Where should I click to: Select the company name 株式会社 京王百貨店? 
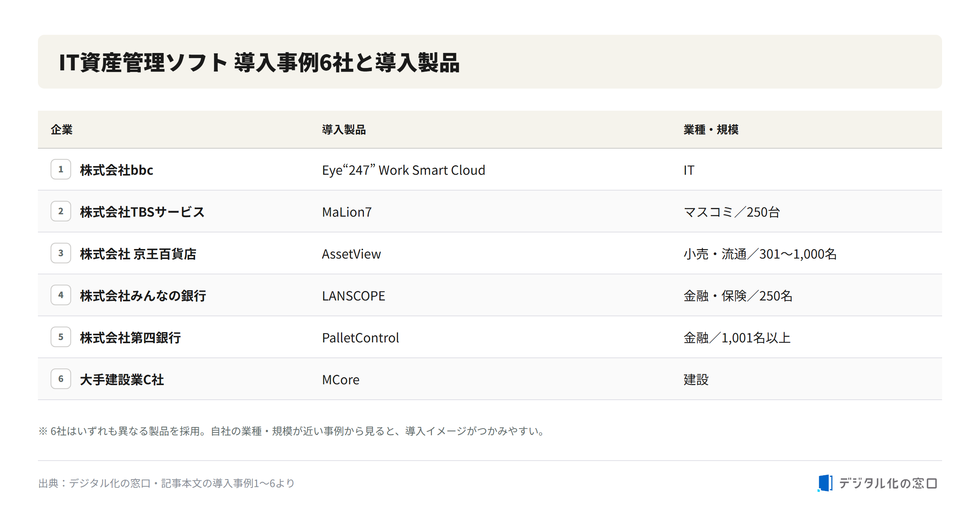(138, 254)
